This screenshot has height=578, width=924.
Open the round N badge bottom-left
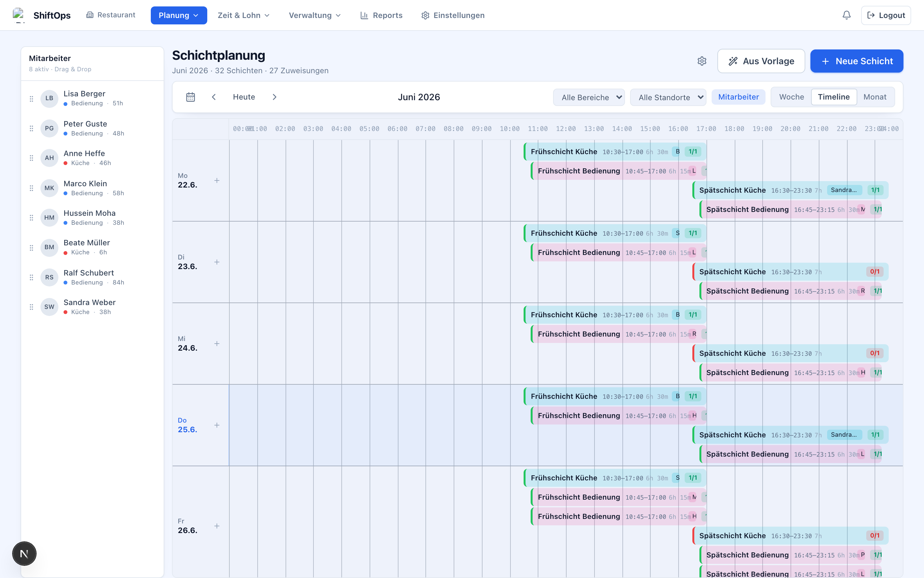coord(24,553)
